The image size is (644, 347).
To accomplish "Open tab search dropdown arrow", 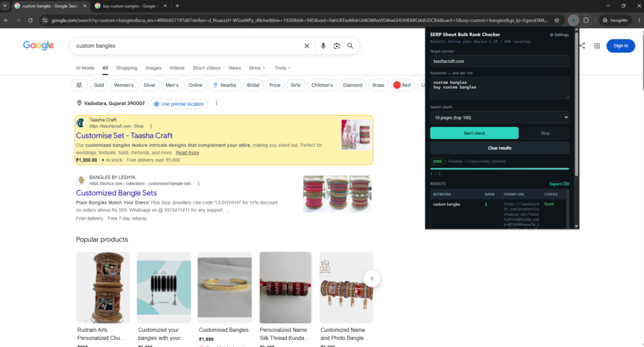I will point(5,6).
